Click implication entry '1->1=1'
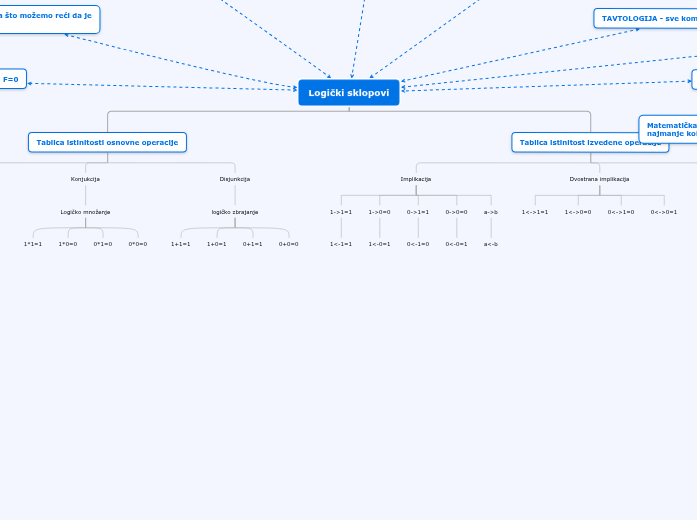697x520 pixels. [x=341, y=212]
